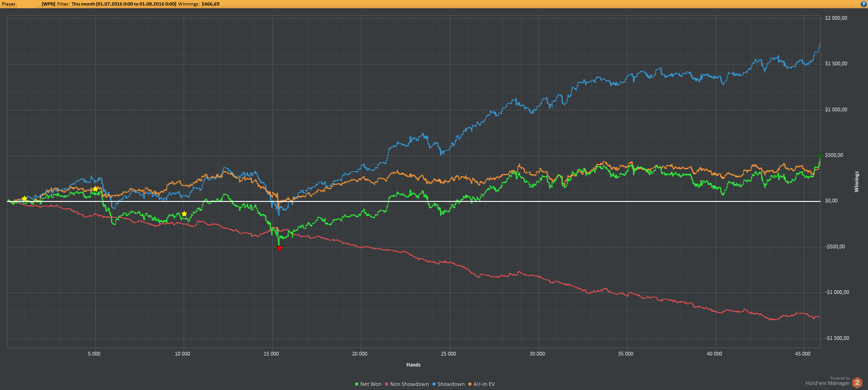Screen dimensions: 868x390
Task: Click the (WPN) site label in header
Action: [48, 4]
